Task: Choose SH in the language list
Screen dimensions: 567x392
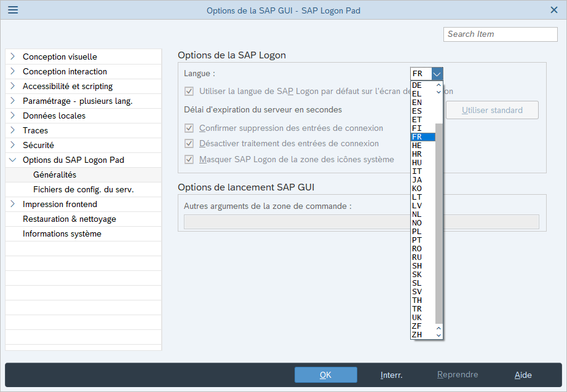Action: point(423,266)
